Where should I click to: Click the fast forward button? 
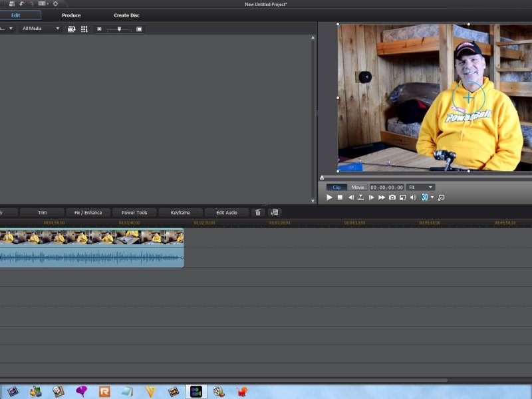pos(382,198)
